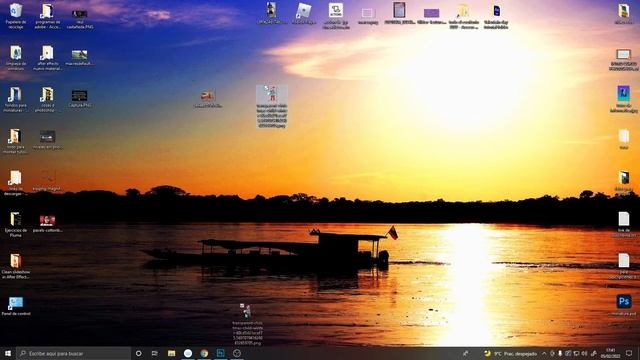Open File Explorer from the taskbar
This screenshot has width=640, height=360.
click(171, 353)
